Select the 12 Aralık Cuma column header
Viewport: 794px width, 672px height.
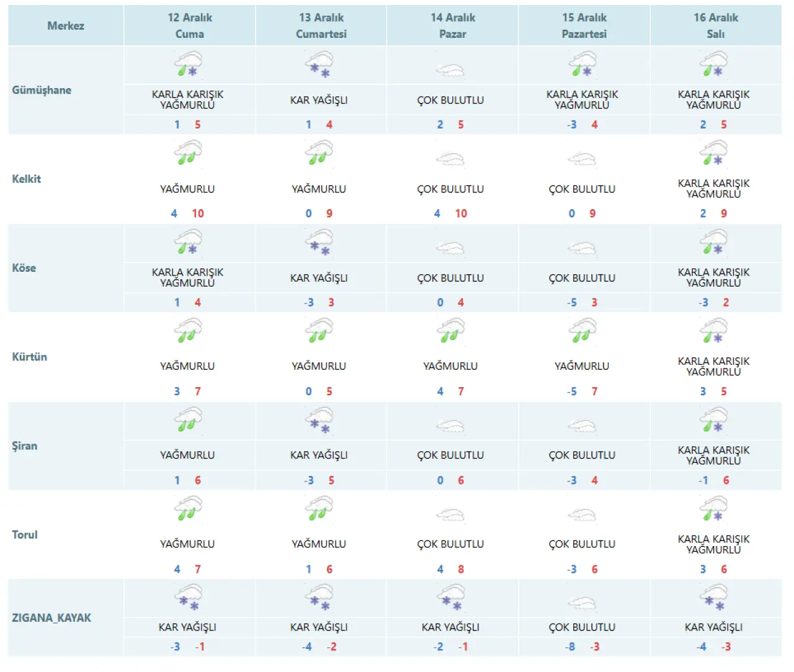coord(190,25)
